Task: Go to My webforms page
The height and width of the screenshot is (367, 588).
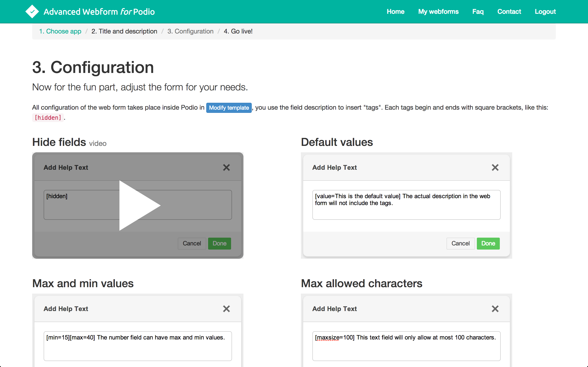Action: (438, 12)
